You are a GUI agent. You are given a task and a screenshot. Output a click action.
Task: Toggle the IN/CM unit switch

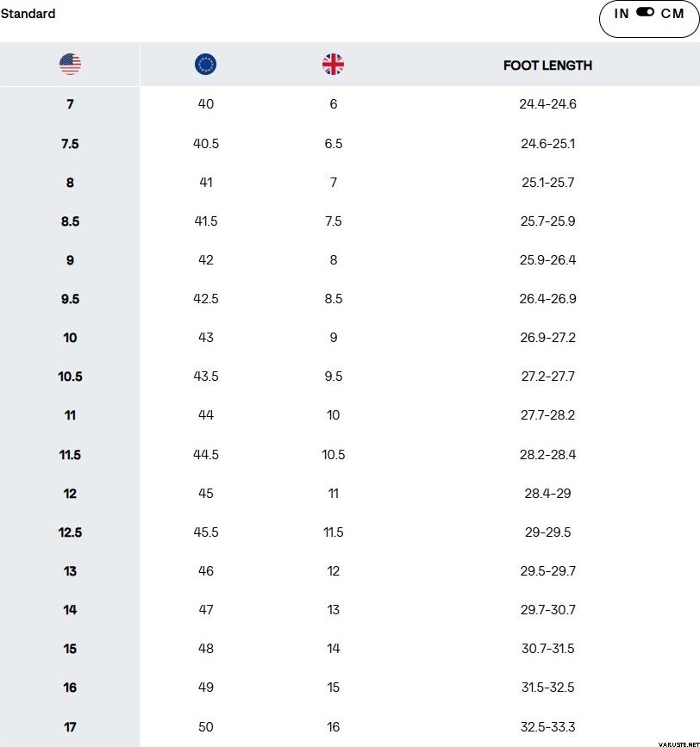pyautogui.click(x=646, y=13)
